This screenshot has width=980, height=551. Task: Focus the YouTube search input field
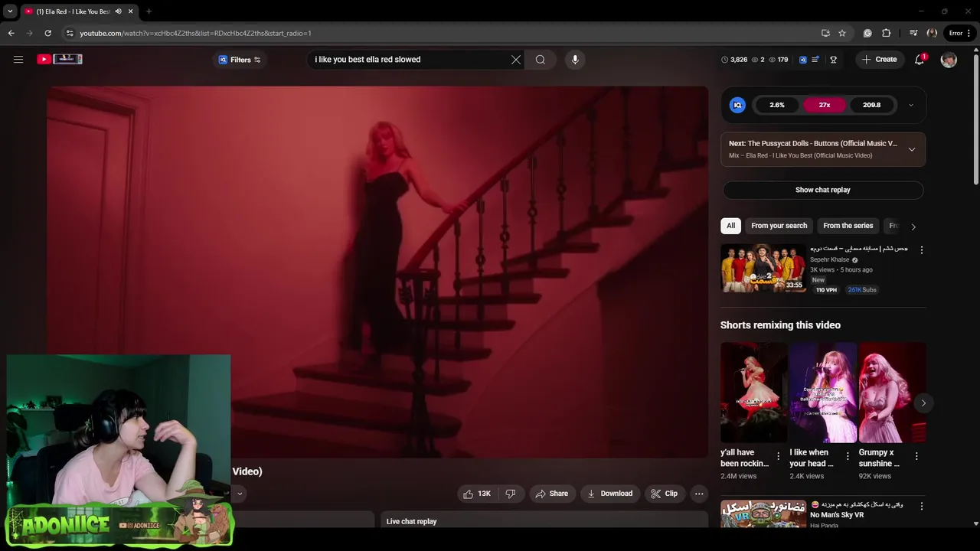(410, 60)
